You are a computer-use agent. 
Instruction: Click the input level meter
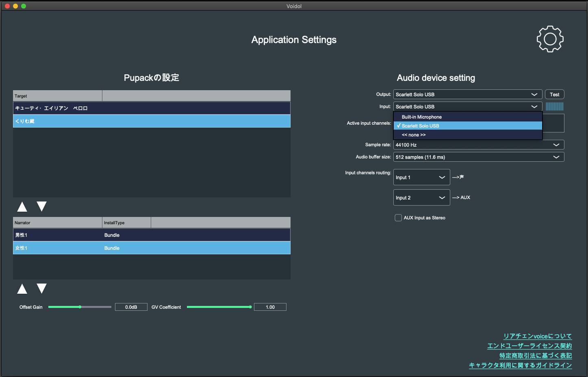[x=554, y=106]
